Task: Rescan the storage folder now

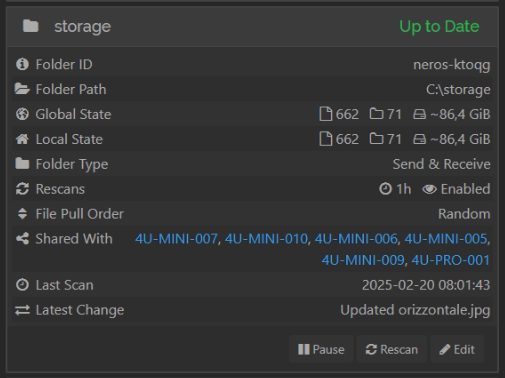Action: click(392, 349)
